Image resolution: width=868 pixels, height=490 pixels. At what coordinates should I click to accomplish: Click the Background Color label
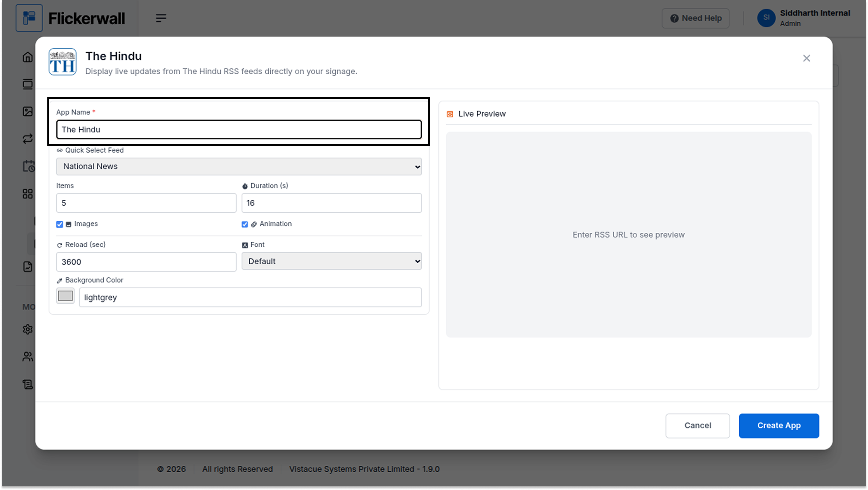pos(94,281)
